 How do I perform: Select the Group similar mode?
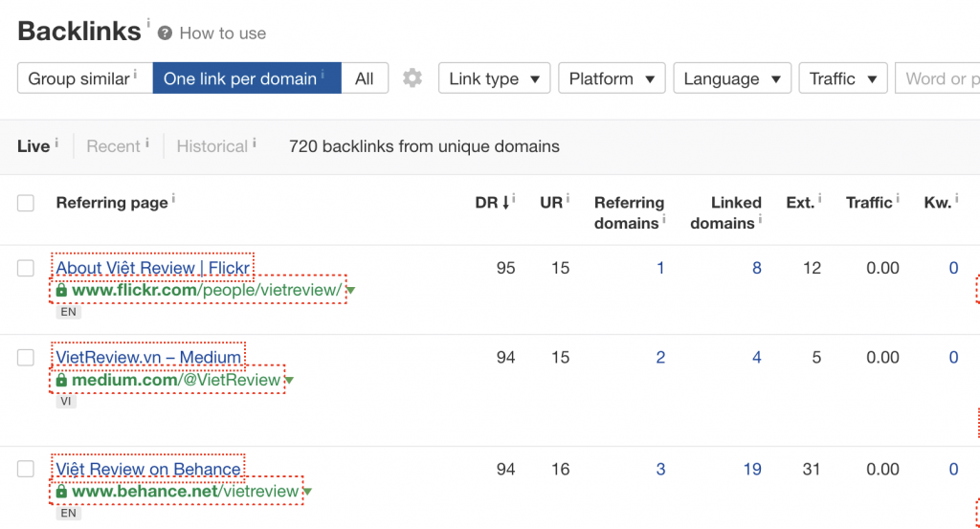85,78
